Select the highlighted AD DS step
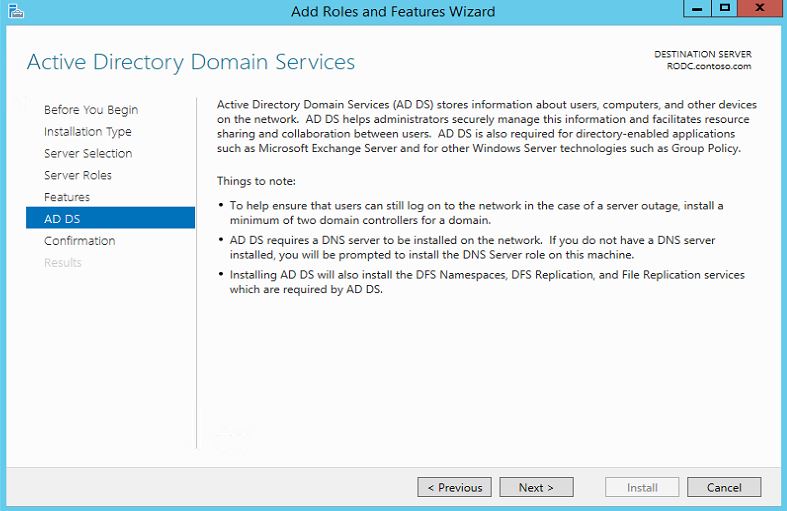 [110, 219]
